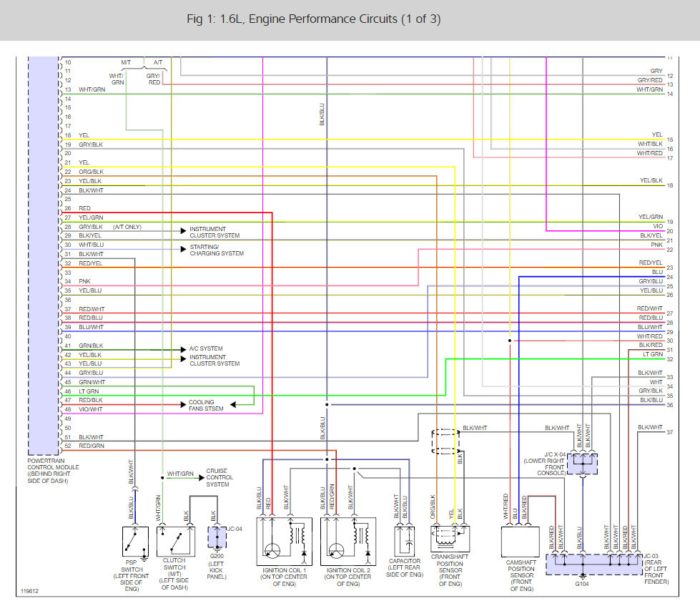Select the JC-04 connector box
The height and width of the screenshot is (606, 700).
[x=217, y=537]
